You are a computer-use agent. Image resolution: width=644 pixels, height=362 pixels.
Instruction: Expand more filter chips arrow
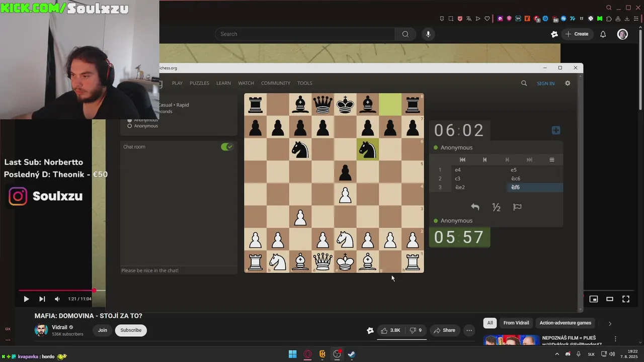[610, 323]
